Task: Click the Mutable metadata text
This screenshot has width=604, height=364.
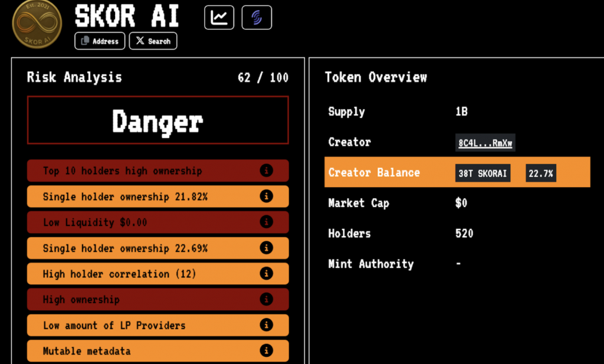Action: 87,351
